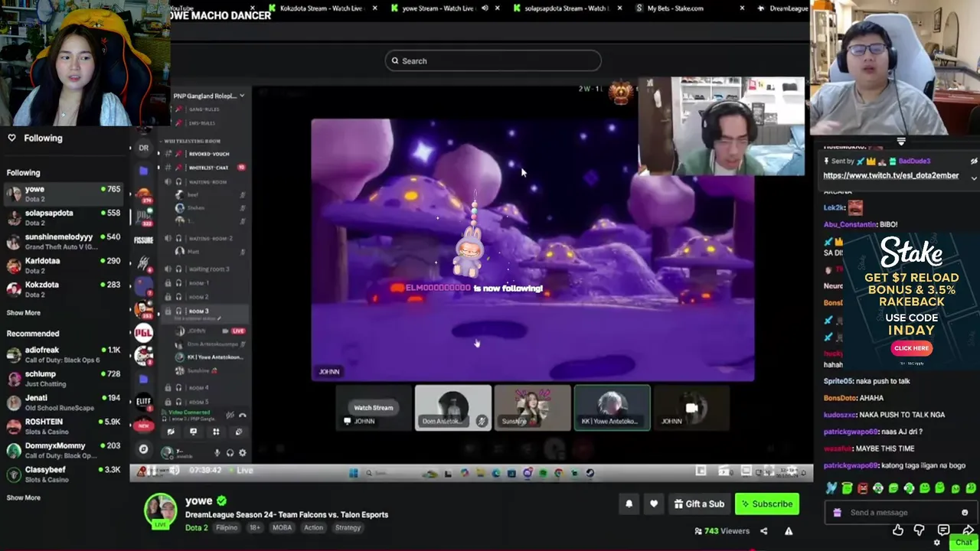Screen dimensions: 980x551
Task: Select ROOM 3 voice channel
Action: [204, 311]
